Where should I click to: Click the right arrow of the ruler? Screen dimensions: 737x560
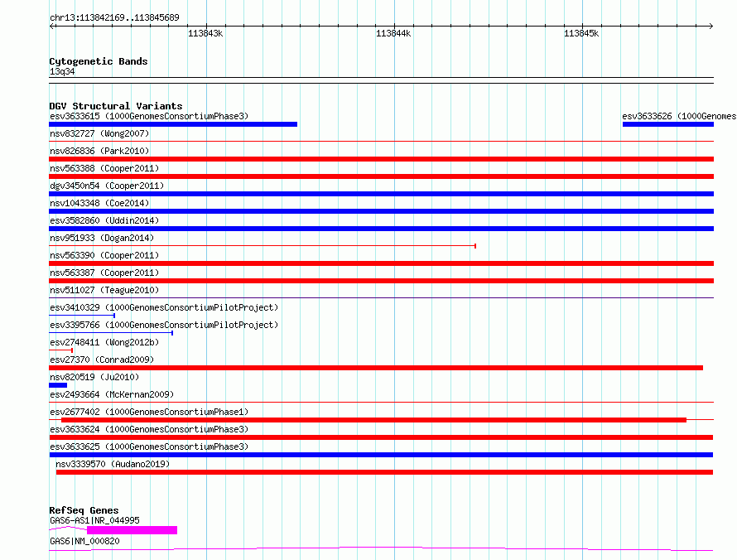711,27
